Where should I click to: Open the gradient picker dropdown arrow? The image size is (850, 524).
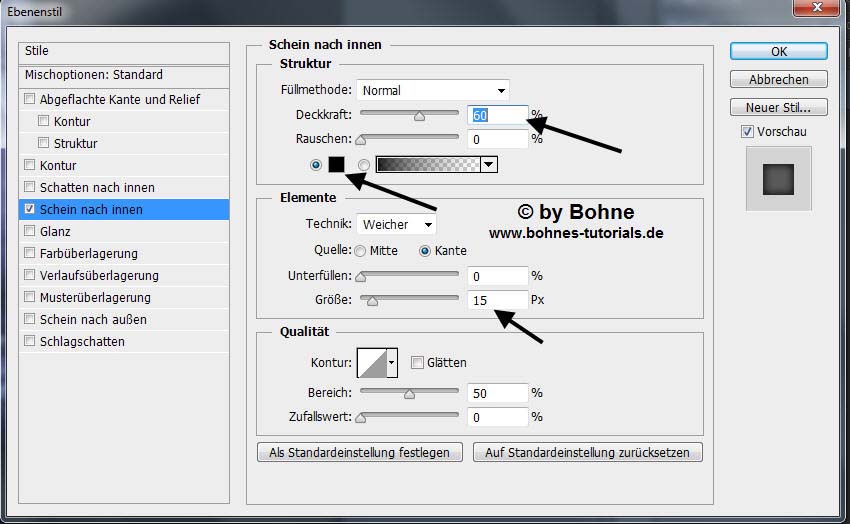(489, 165)
